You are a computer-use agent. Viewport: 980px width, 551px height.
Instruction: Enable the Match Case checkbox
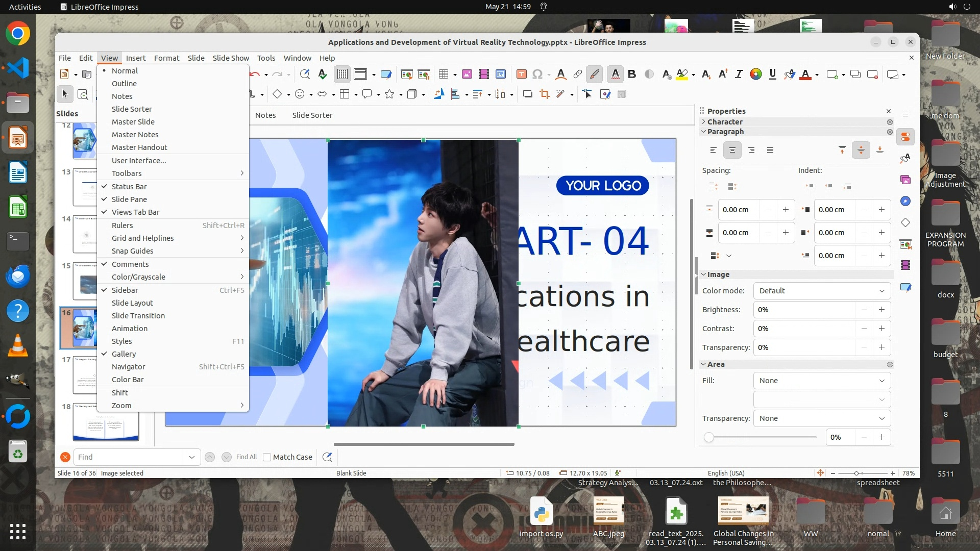tap(267, 457)
